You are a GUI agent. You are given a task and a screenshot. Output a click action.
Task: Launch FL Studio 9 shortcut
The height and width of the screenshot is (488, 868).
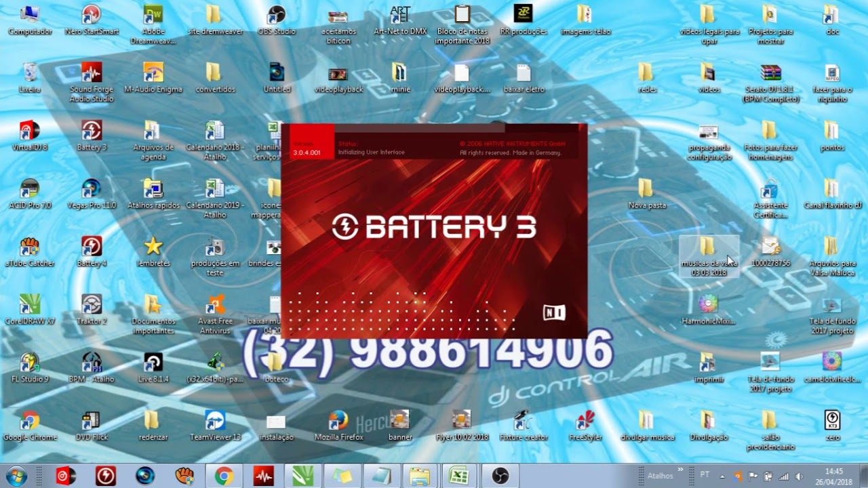pos(30,367)
